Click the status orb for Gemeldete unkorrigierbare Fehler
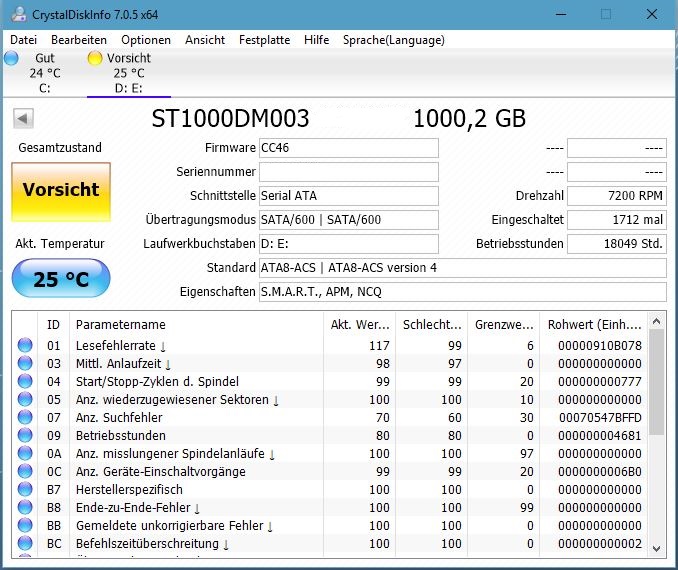Image resolution: width=678 pixels, height=570 pixels. click(x=25, y=525)
